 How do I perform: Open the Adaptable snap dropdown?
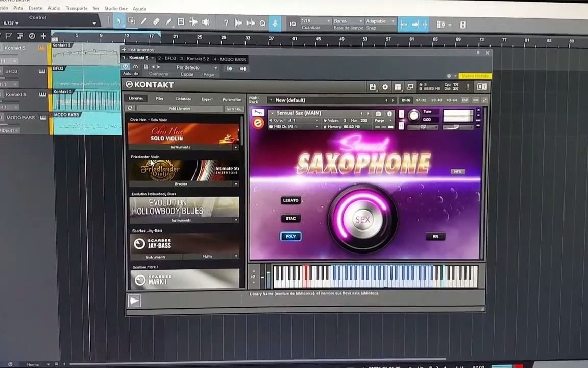380,21
